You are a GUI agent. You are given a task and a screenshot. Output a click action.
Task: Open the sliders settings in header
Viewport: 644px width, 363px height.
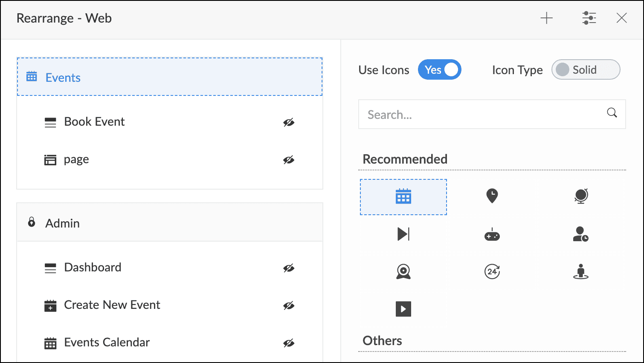click(589, 18)
